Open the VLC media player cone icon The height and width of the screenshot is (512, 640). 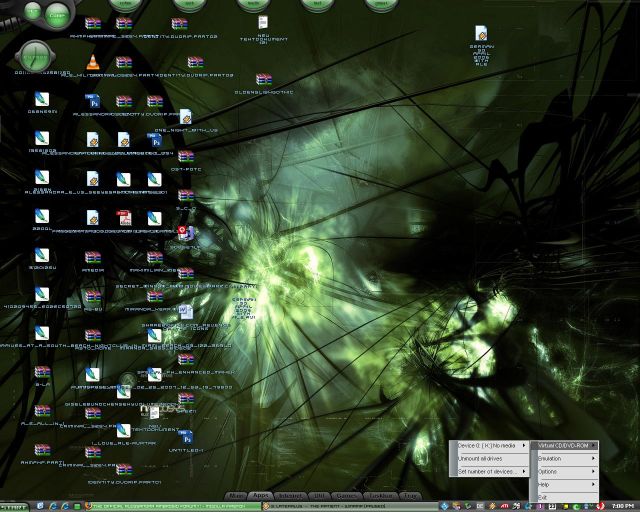pyautogui.click(x=93, y=62)
